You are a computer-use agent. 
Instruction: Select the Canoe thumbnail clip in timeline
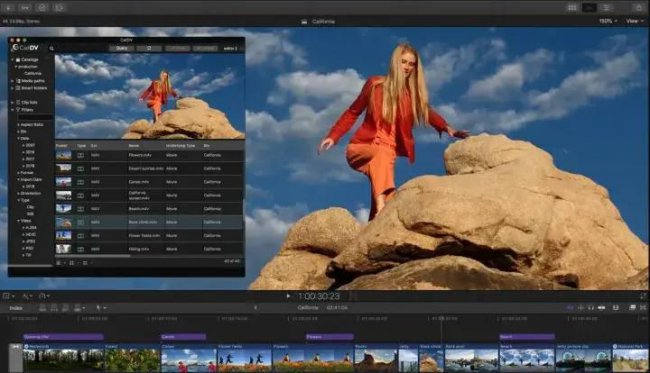[x=189, y=357]
